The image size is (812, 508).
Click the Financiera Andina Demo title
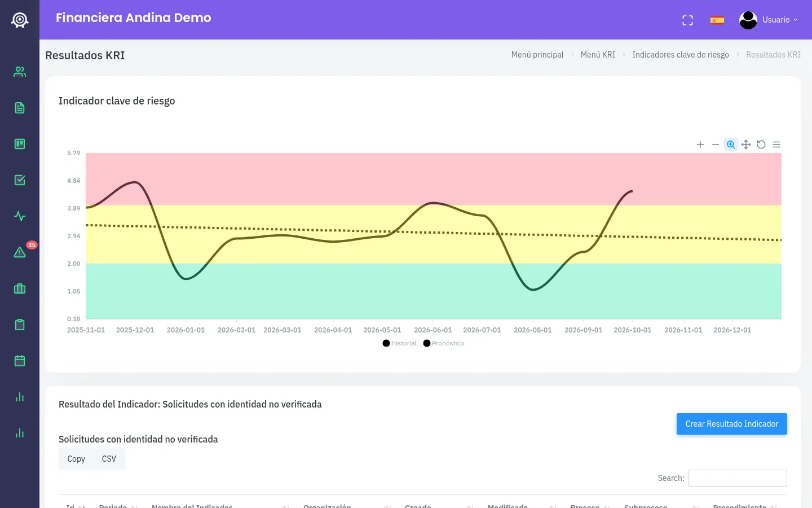134,17
